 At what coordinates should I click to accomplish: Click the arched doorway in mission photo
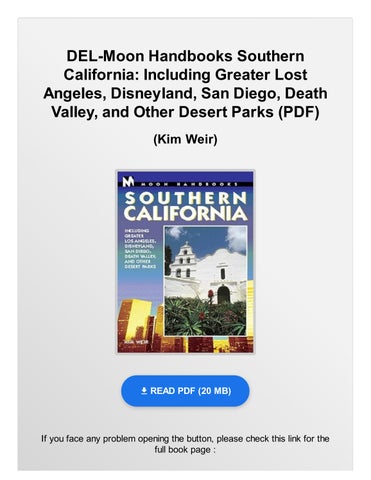(x=223, y=295)
